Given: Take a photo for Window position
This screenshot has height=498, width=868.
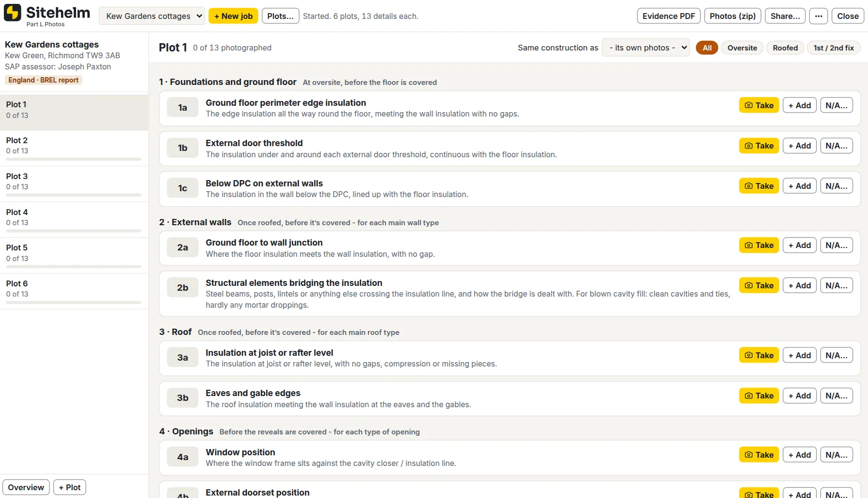Looking at the screenshot, I should [x=759, y=455].
